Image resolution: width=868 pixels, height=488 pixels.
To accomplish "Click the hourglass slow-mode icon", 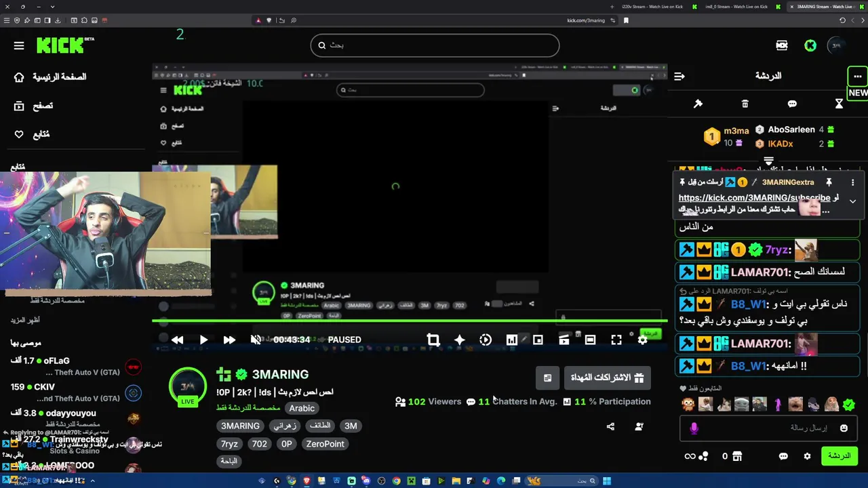I will coord(839,104).
